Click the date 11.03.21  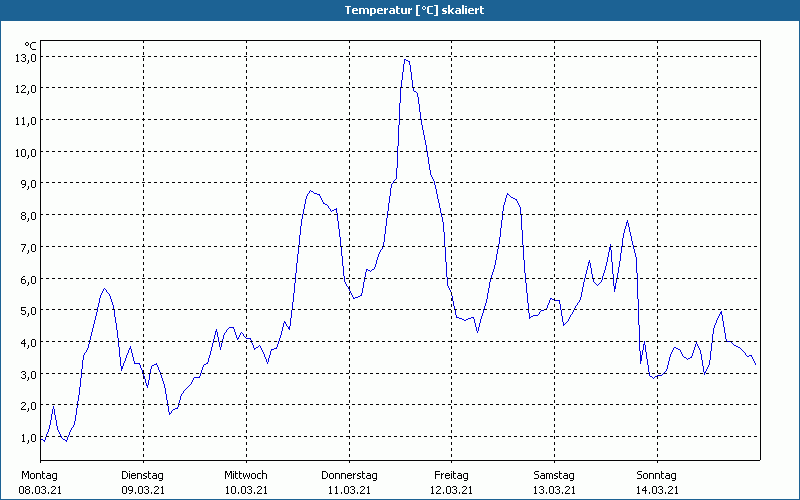point(349,491)
